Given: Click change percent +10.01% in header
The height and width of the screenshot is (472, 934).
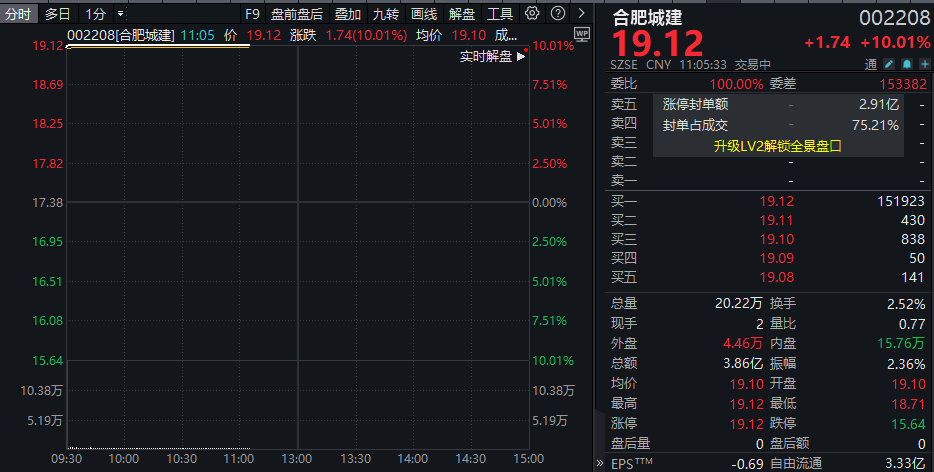Looking at the screenshot, I should click(x=895, y=42).
